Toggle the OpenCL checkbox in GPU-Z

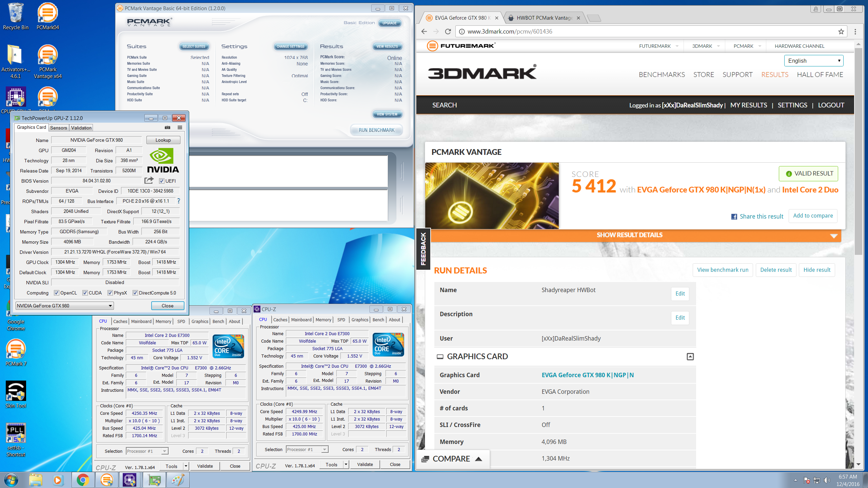[57, 293]
